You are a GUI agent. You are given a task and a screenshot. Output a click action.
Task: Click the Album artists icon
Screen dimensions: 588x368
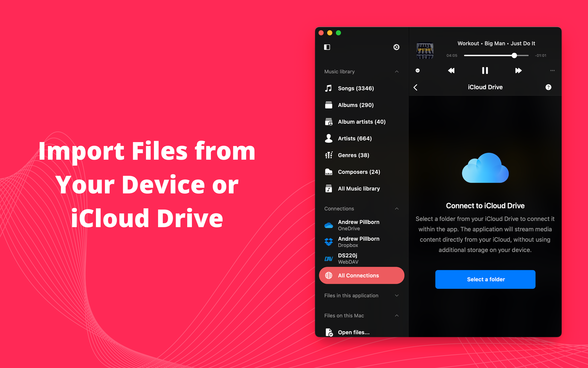329,122
